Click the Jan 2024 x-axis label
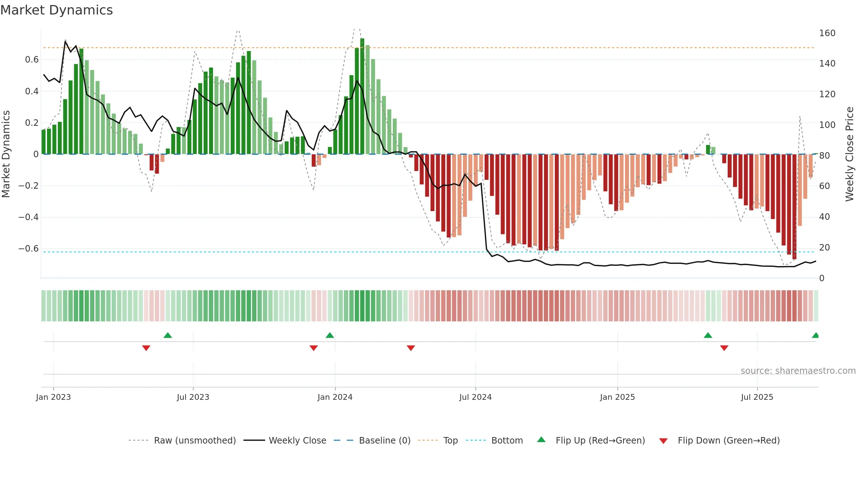 335,397
